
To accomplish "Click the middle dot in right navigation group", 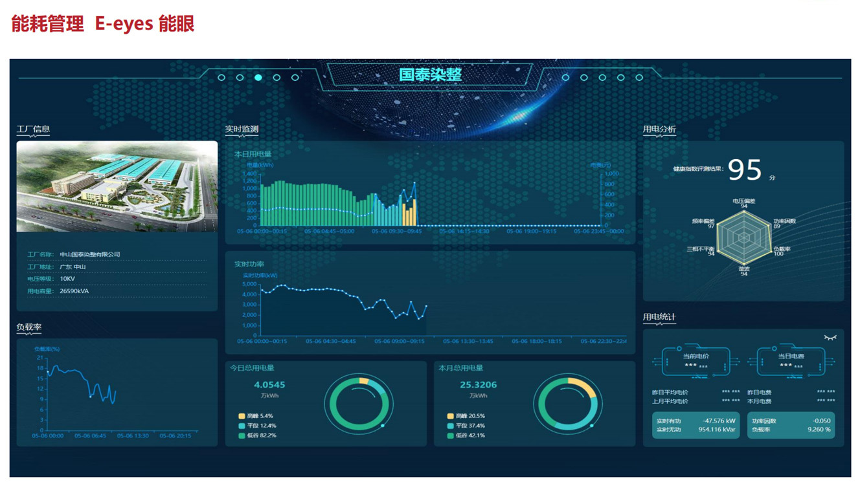I will coord(602,78).
